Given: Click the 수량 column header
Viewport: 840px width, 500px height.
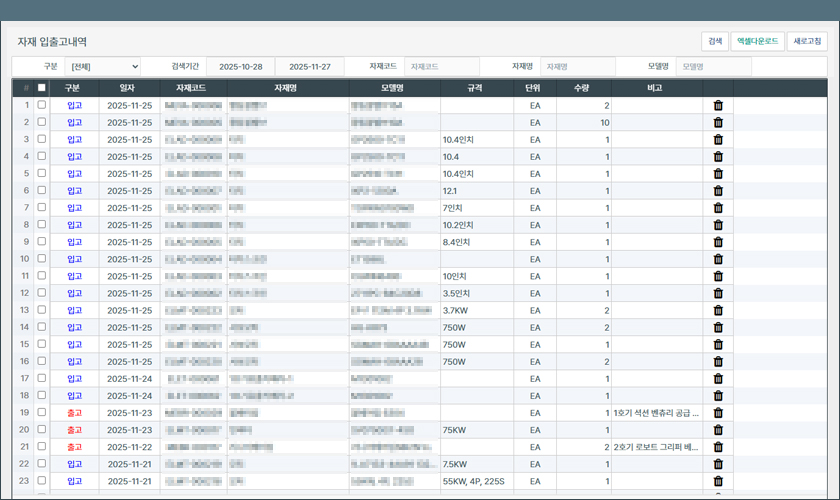Looking at the screenshot, I should (581, 88).
